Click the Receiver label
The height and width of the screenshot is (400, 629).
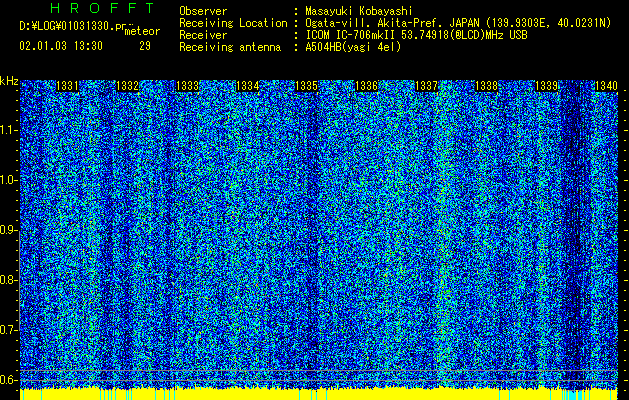[x=203, y=35]
